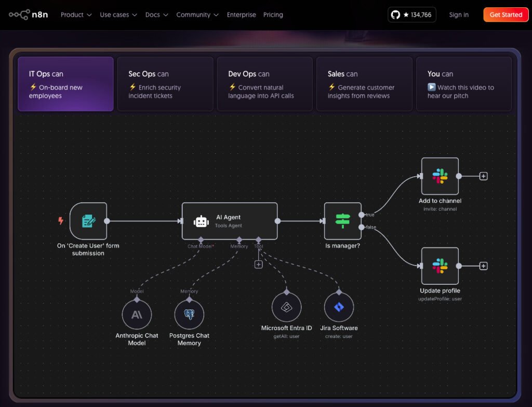Click the n8n logo in header
This screenshot has width=532, height=407.
click(28, 15)
